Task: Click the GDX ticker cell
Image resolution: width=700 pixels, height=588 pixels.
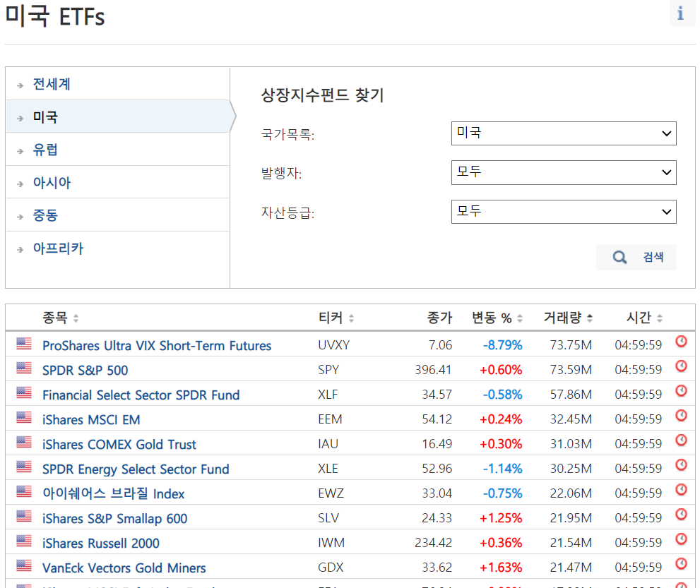Action: pos(331,568)
